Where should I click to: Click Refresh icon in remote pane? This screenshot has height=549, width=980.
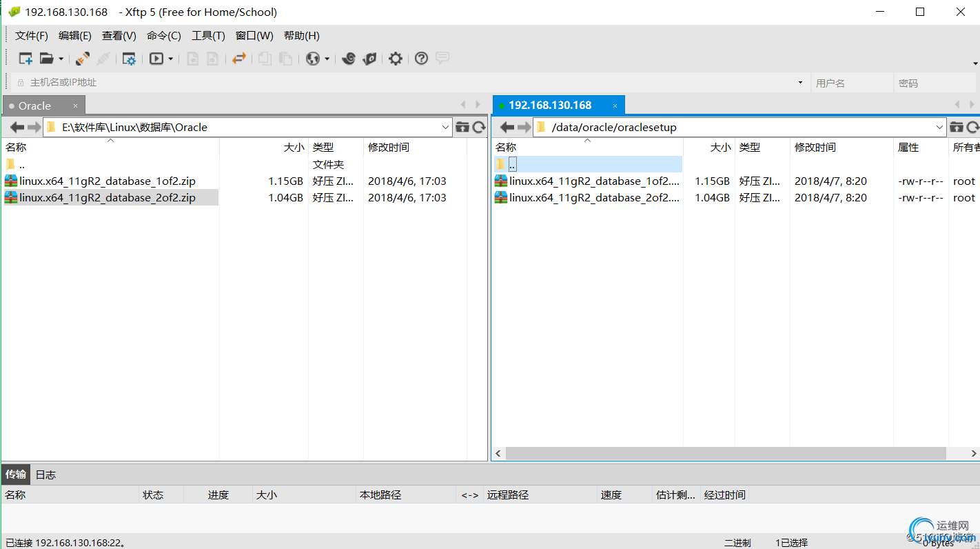click(x=972, y=127)
